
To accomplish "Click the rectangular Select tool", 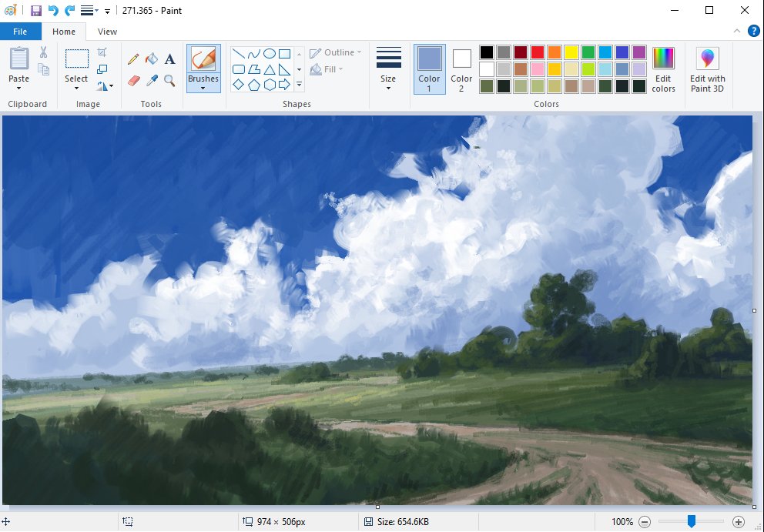I will pos(76,59).
